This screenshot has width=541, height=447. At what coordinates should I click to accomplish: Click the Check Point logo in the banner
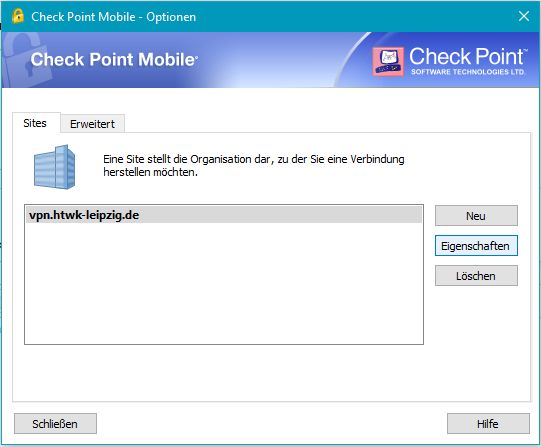coord(450,61)
